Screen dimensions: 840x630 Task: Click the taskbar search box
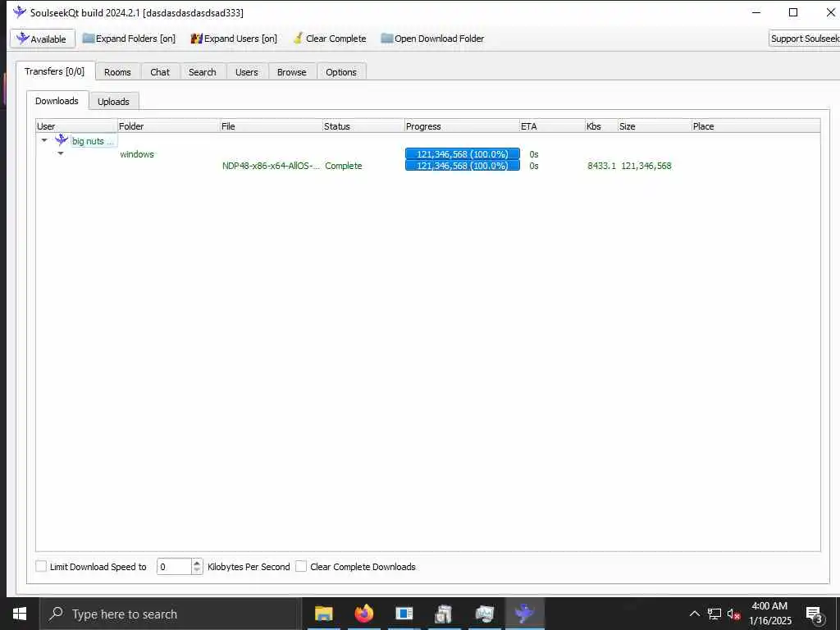coord(171,614)
